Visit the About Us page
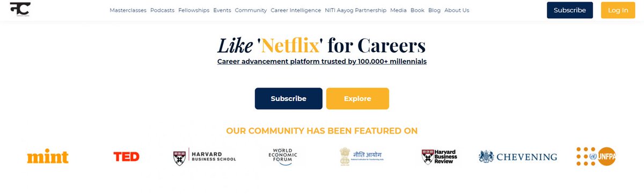The height and width of the screenshot is (196, 644). point(457,10)
